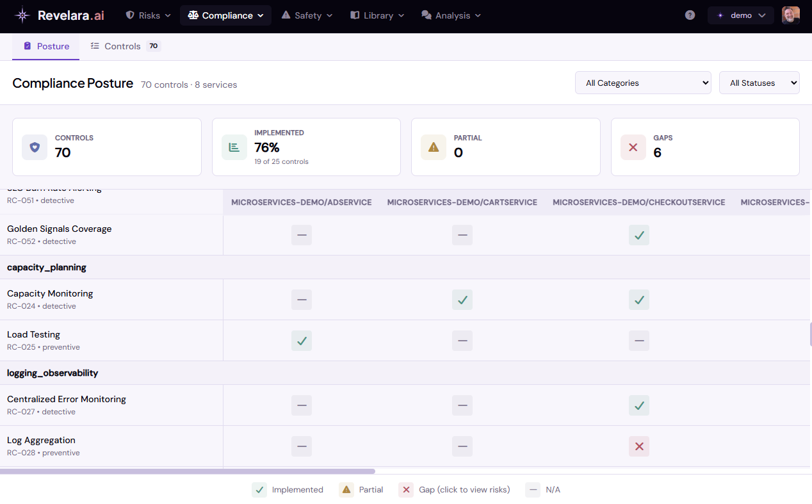Open the All Statuses dropdown
The image size is (812, 504).
coord(759,83)
